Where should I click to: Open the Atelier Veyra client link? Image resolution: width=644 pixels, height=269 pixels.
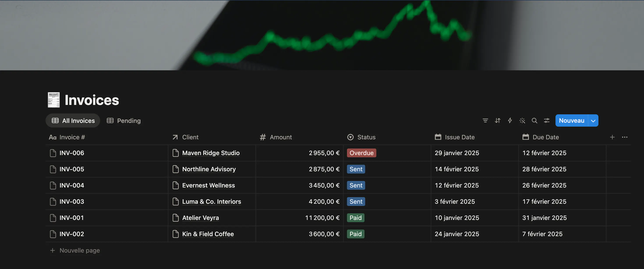click(x=200, y=218)
